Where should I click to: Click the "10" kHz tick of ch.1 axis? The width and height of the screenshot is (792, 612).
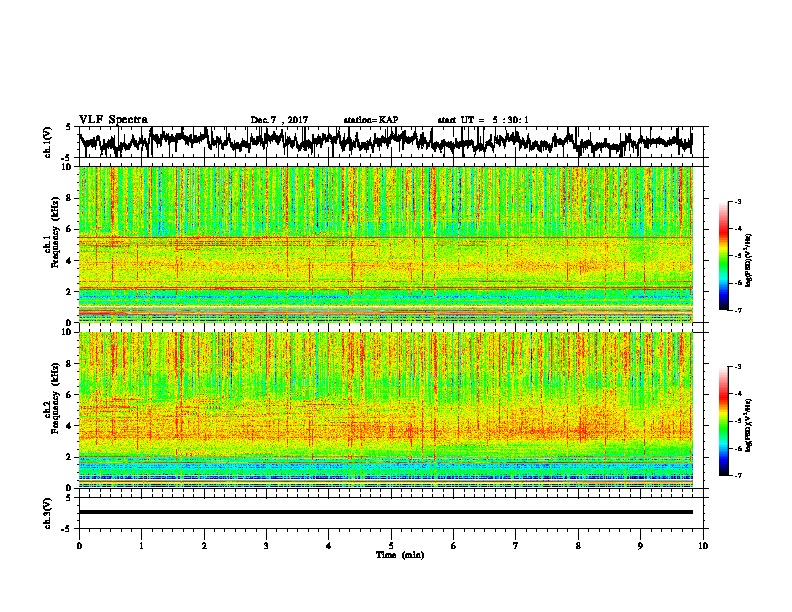[x=68, y=167]
